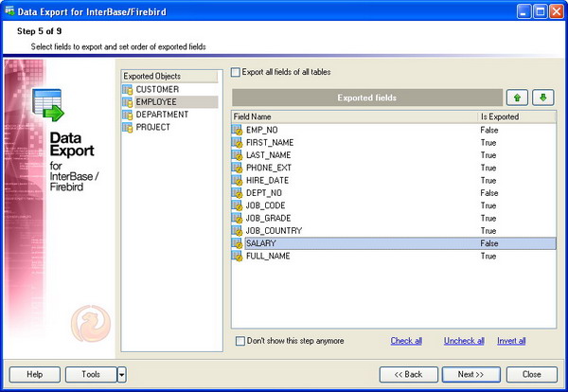Viewport: 568px width, 392px height.
Task: Select the HIRE_DATE field name
Action: coord(267,181)
